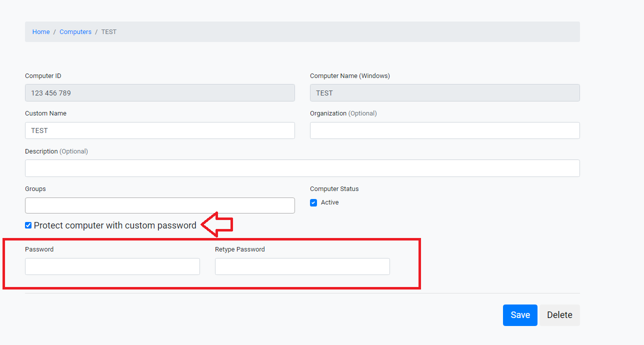The width and height of the screenshot is (644, 345).
Task: Click the Active label next to its checkbox
Action: coord(330,202)
